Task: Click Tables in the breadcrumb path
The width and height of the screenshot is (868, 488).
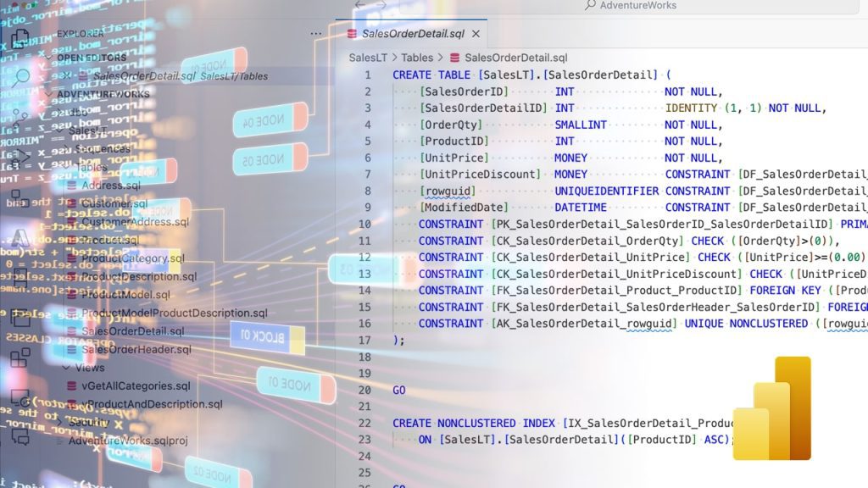Action: coord(417,58)
